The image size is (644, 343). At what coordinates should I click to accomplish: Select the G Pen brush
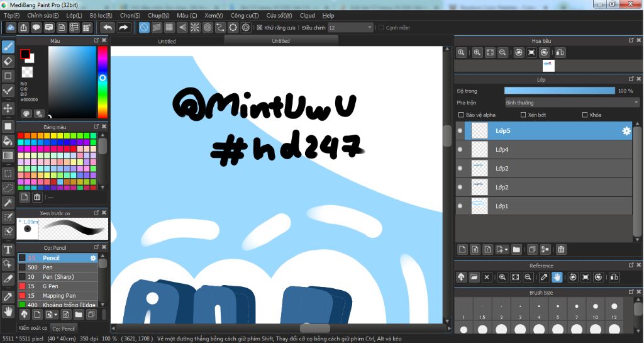click(x=57, y=286)
